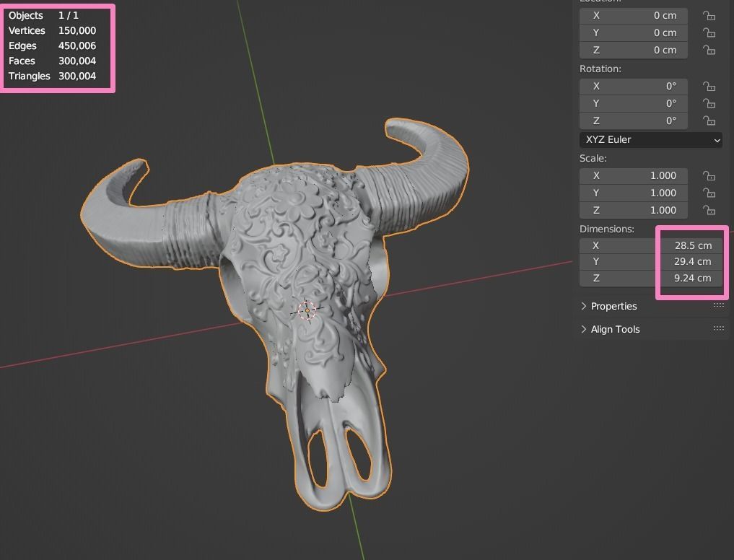Toggle lock on Rotation Z

click(x=709, y=121)
